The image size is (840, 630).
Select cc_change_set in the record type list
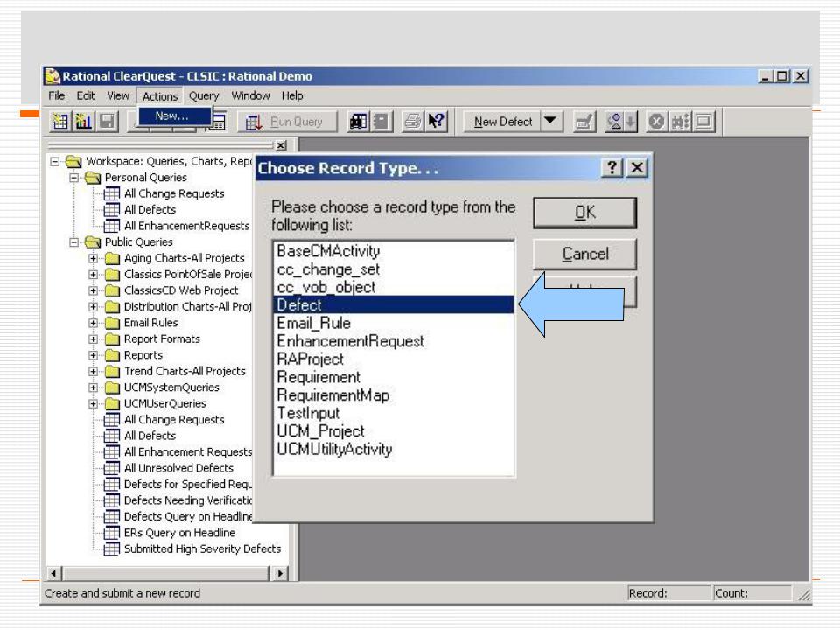coord(394,269)
